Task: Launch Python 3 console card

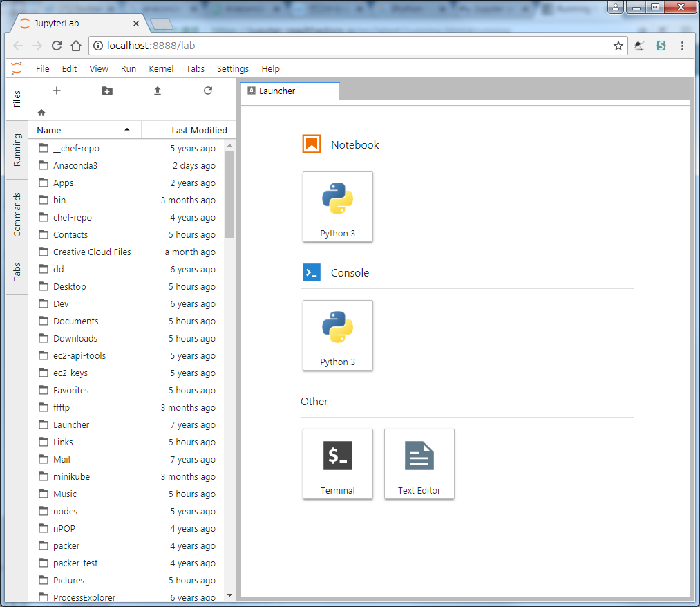Action: click(x=337, y=335)
